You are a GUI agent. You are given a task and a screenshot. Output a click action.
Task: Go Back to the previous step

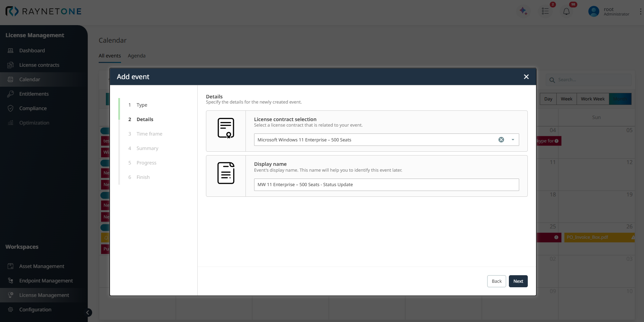click(x=496, y=281)
